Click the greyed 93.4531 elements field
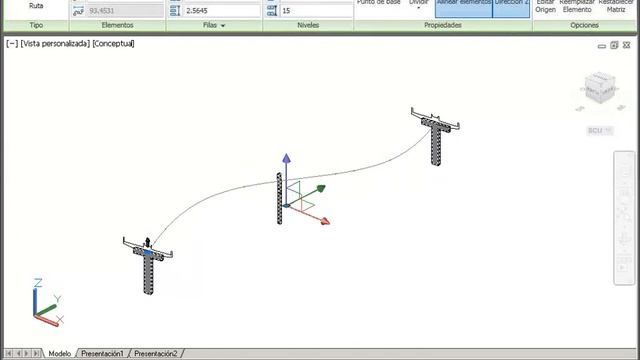 click(125, 11)
